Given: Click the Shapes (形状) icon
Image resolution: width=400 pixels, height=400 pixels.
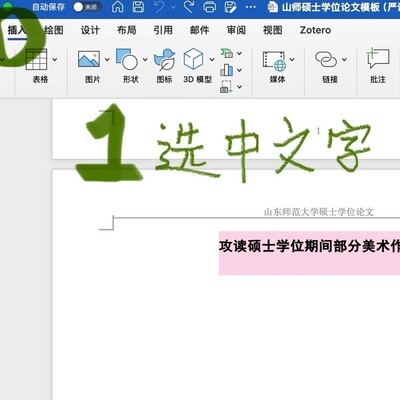Looking at the screenshot, I should click(x=127, y=59).
